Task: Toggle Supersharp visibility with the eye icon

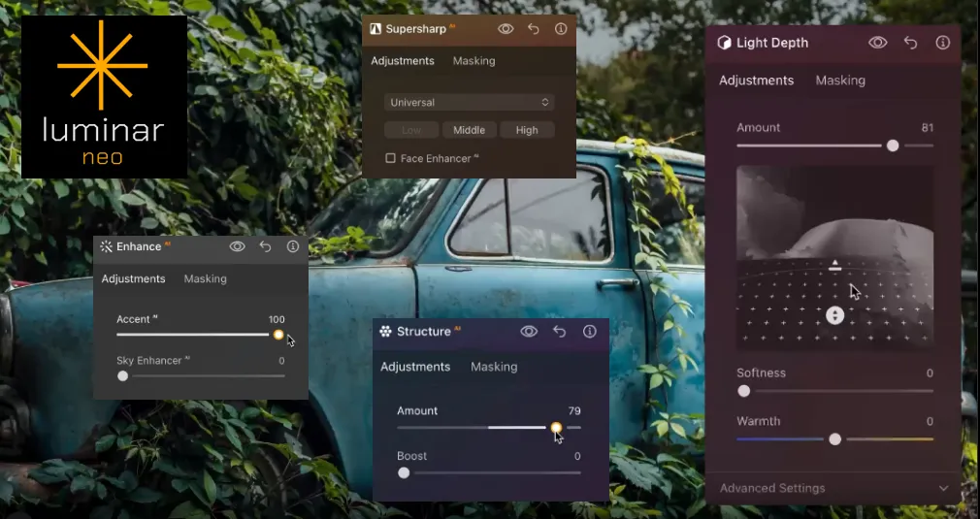Action: tap(506, 29)
